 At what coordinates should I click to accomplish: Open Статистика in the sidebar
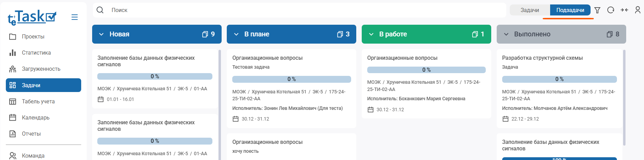[x=36, y=53]
